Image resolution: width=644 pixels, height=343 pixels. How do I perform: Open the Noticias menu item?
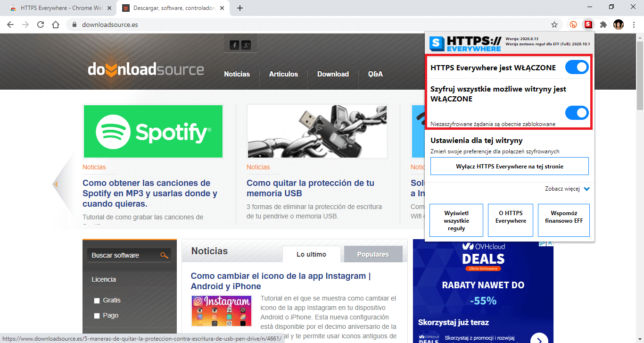click(x=237, y=74)
